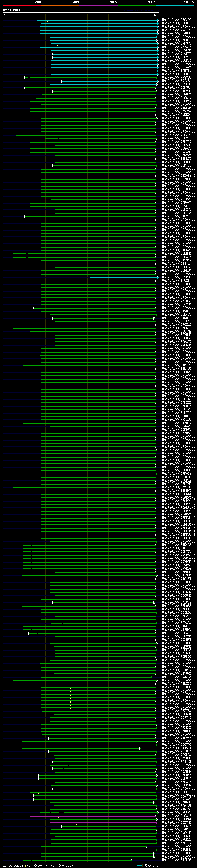Select the UniRef100_B3LA88 label
Viewport: 197px width, 868px height.
tap(177, 606)
